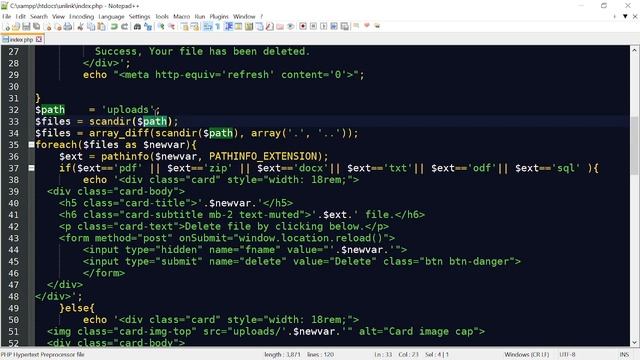This screenshot has width=640, height=360.
Task: Click the Save recorded macro icon
Action: [x=344, y=27]
